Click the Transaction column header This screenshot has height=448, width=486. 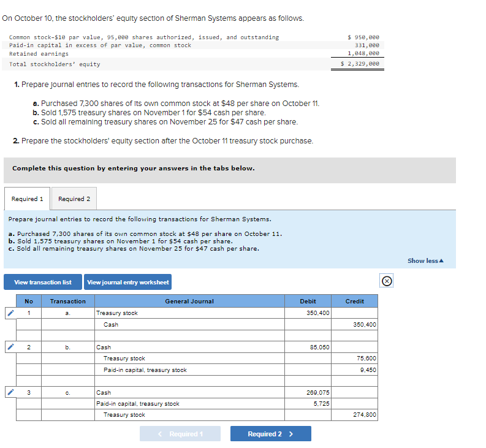pos(68,301)
